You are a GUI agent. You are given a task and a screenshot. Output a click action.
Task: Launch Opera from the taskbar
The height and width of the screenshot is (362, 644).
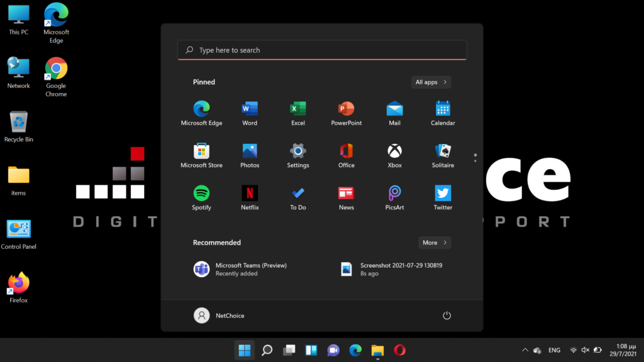tap(399, 350)
